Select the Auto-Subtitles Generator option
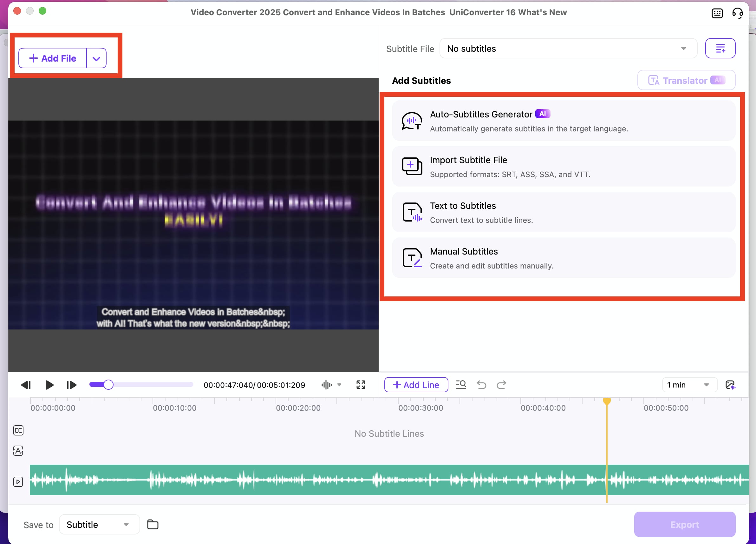This screenshot has width=756, height=544. 563,121
